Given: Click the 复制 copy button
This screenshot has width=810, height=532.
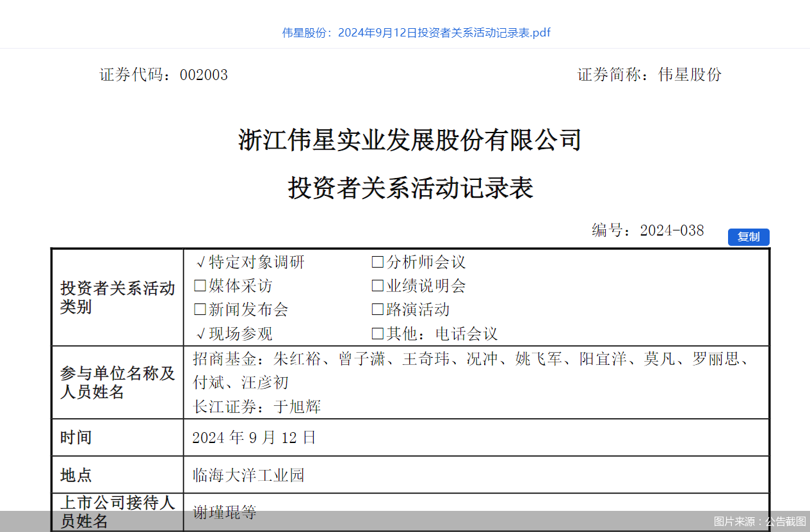Looking at the screenshot, I should (748, 237).
